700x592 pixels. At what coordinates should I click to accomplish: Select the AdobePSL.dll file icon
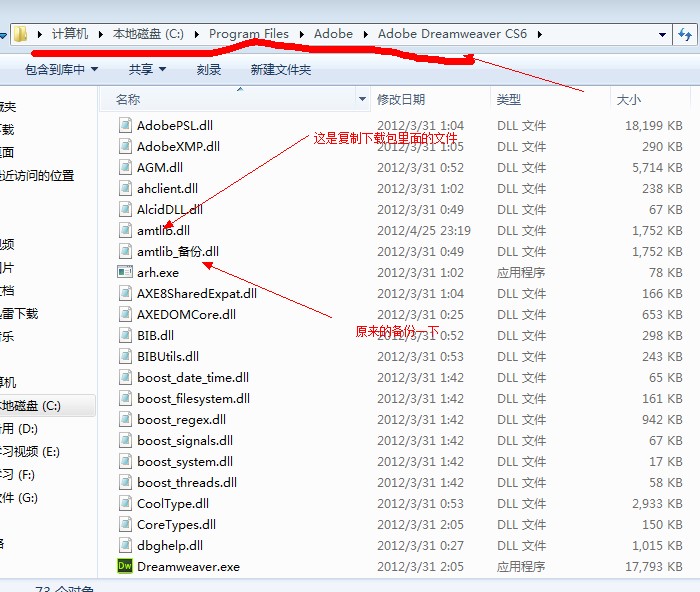[x=125, y=125]
